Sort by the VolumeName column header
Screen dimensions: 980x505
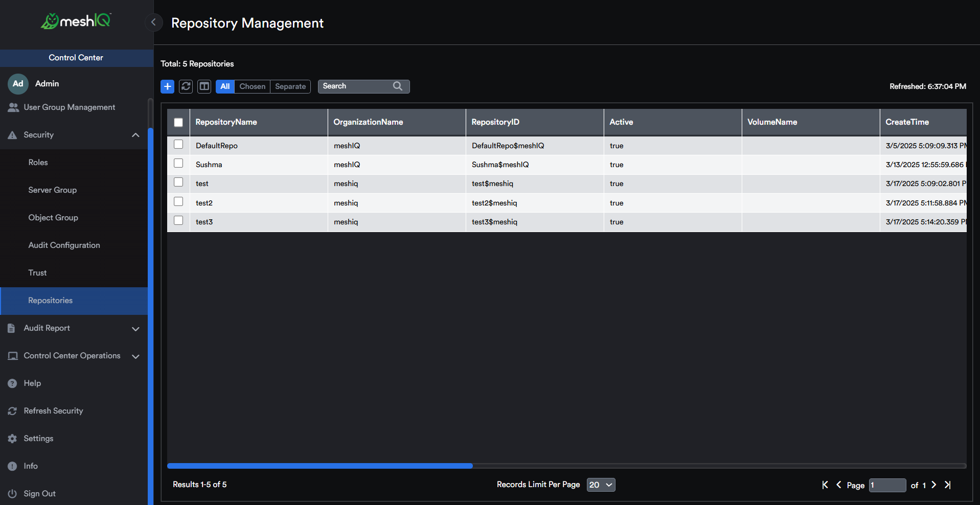click(x=811, y=122)
